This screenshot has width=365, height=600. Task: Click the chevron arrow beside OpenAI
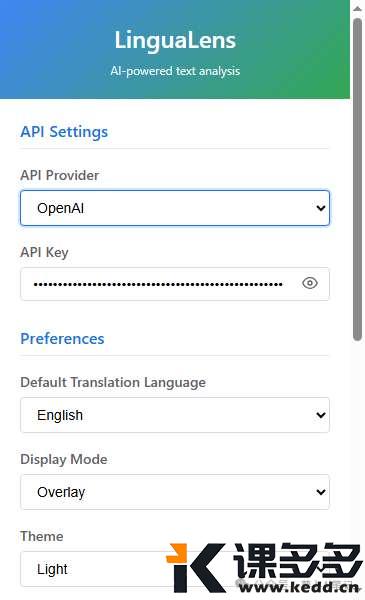[321, 208]
